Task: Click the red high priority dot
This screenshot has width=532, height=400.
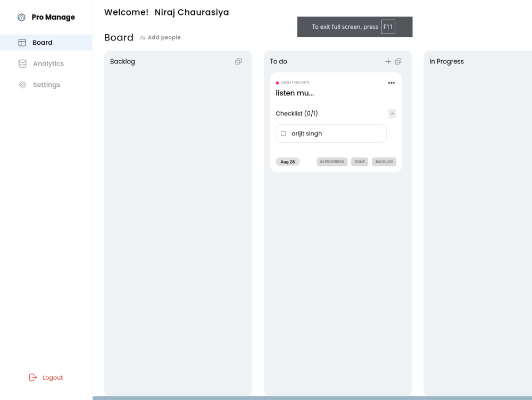Action: pos(277,83)
